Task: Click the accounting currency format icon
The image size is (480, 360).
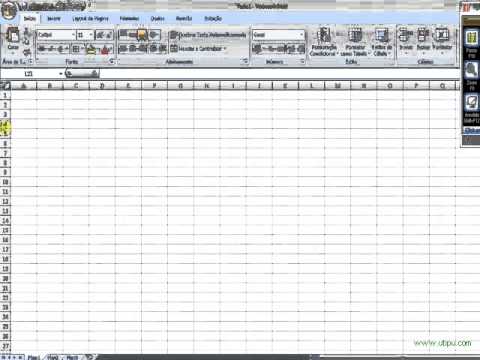Action: [258, 49]
